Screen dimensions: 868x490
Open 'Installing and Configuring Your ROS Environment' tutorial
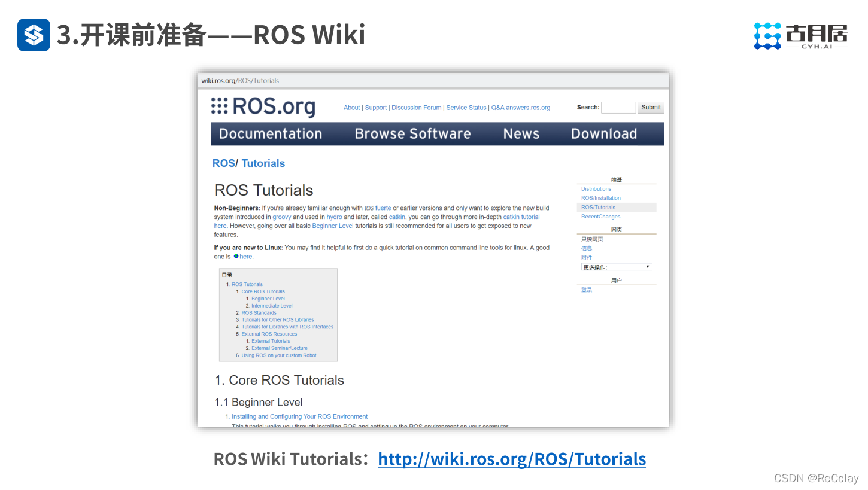click(300, 416)
